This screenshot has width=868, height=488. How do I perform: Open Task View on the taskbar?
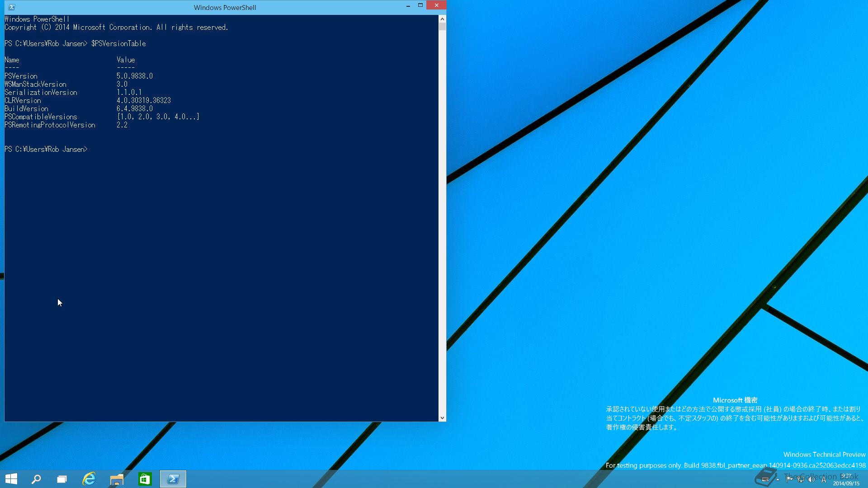tap(62, 479)
